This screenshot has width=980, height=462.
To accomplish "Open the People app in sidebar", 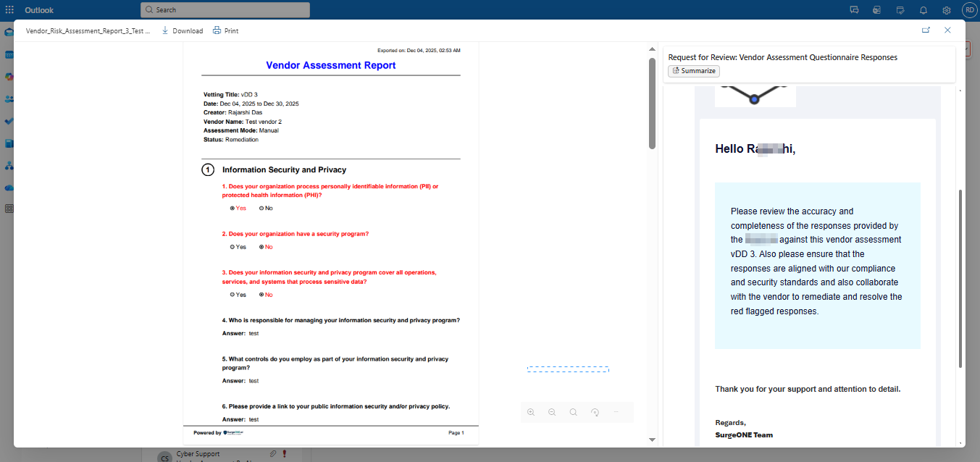I will pos(9,98).
